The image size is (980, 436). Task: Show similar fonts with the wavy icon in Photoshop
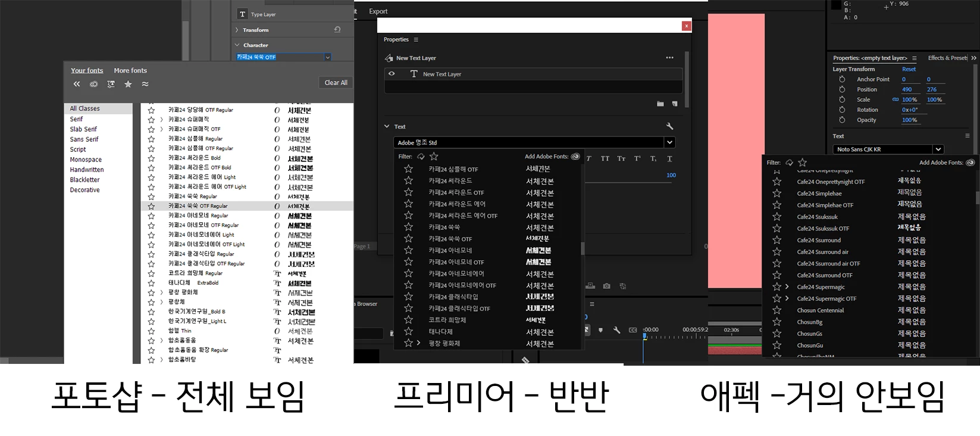(x=145, y=84)
